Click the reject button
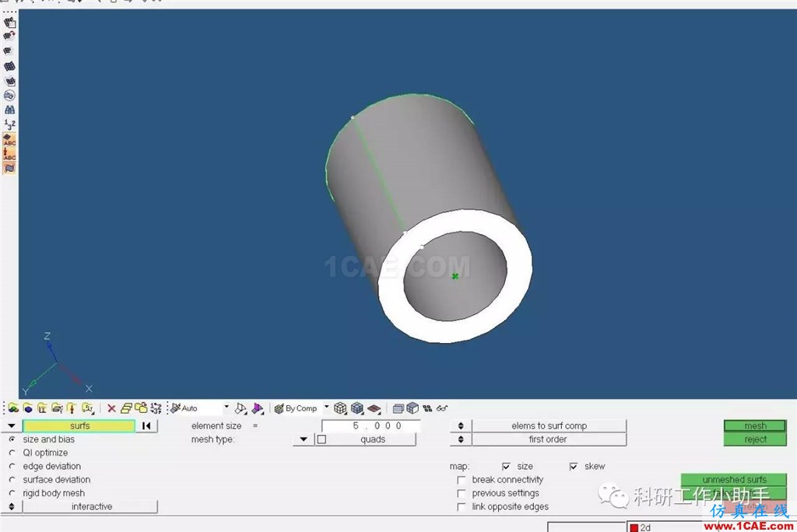This screenshot has height=532, width=797. coord(755,439)
